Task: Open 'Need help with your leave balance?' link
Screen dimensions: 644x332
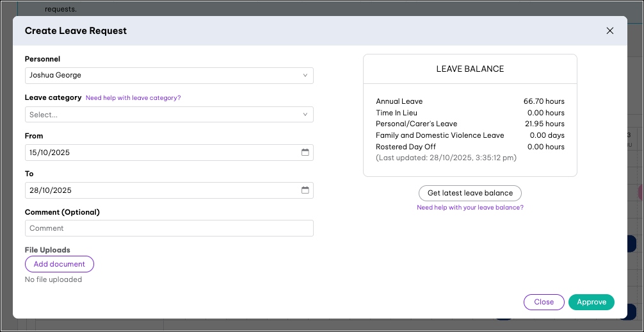Action: (470, 208)
